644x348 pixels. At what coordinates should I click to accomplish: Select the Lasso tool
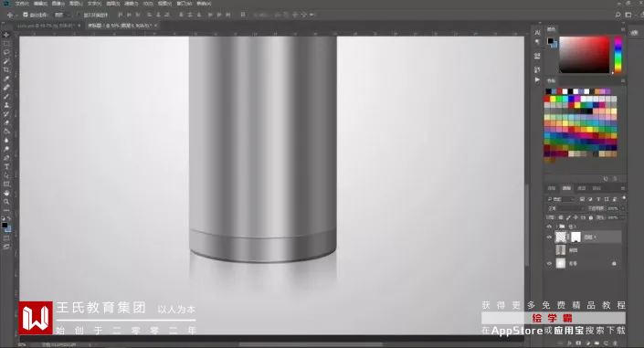(x=6, y=52)
